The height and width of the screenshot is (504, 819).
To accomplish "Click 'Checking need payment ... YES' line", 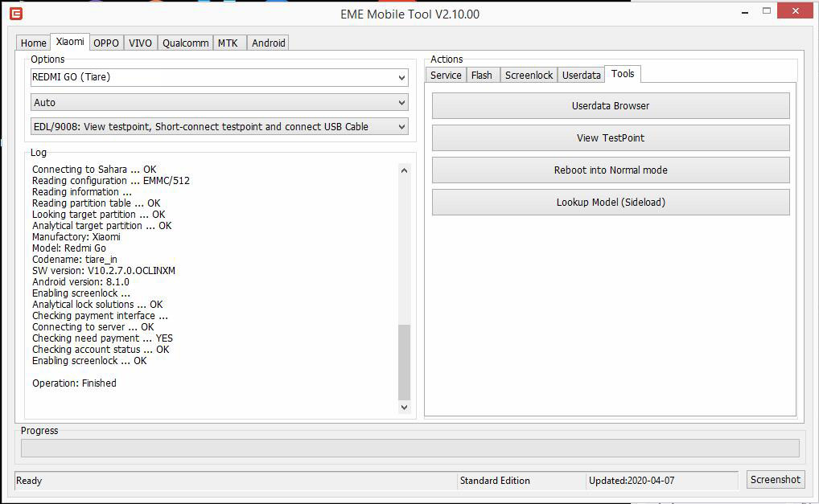I will (x=102, y=338).
